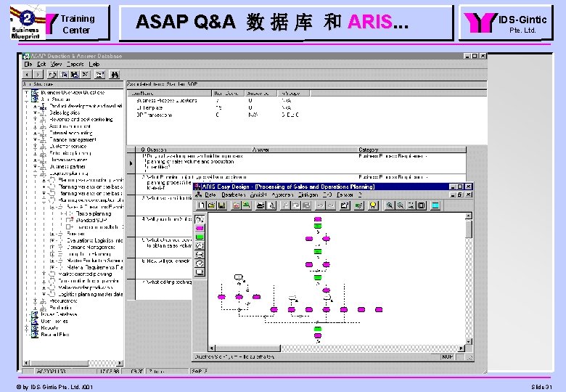
Task: Select row selector arrow for question 1
Action: 131,163
